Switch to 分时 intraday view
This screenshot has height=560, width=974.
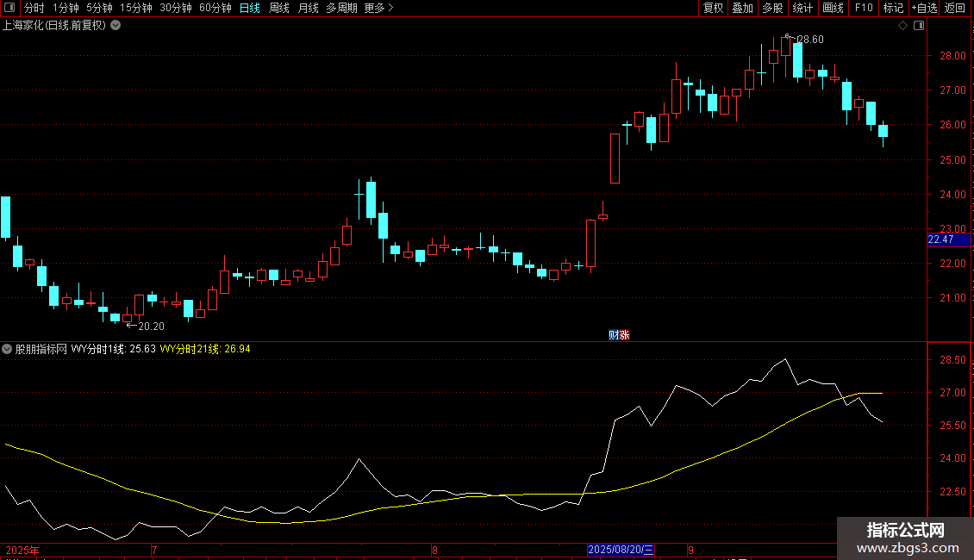34,8
